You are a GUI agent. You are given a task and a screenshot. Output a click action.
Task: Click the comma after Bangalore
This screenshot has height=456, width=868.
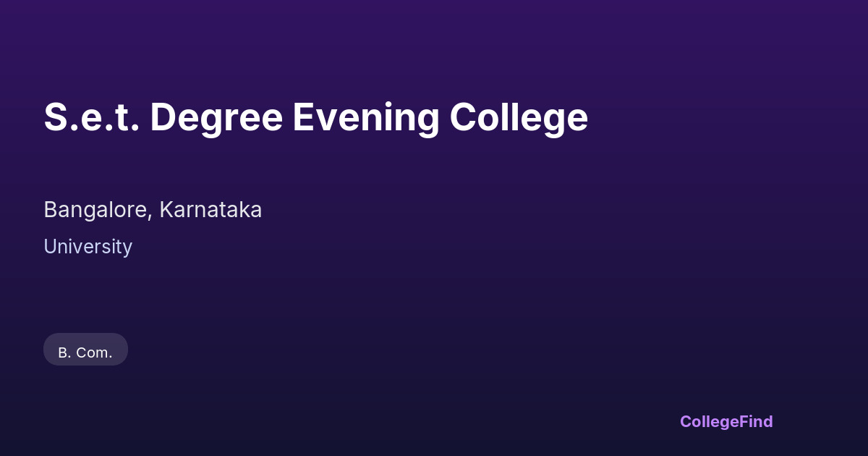[150, 216]
